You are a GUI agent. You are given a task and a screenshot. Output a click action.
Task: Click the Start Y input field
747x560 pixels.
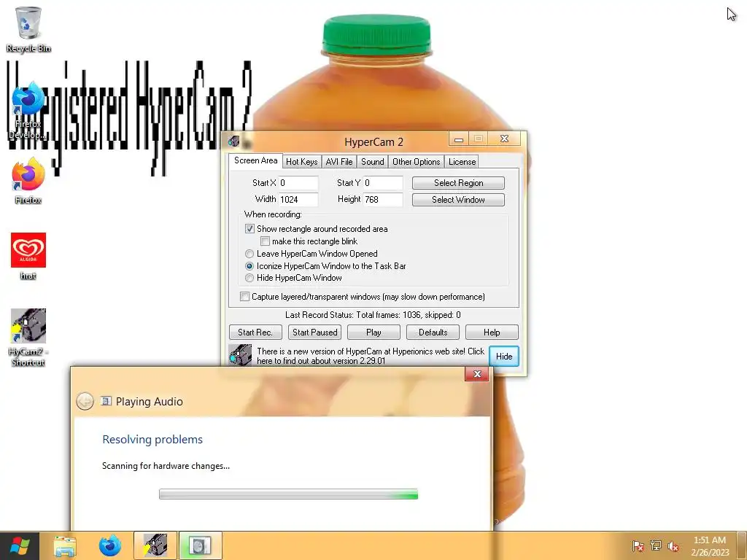[383, 183]
